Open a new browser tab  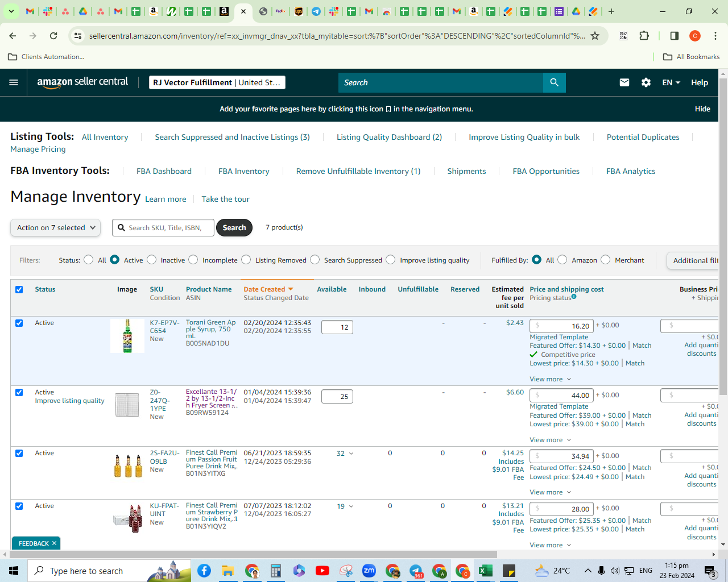[x=611, y=11]
